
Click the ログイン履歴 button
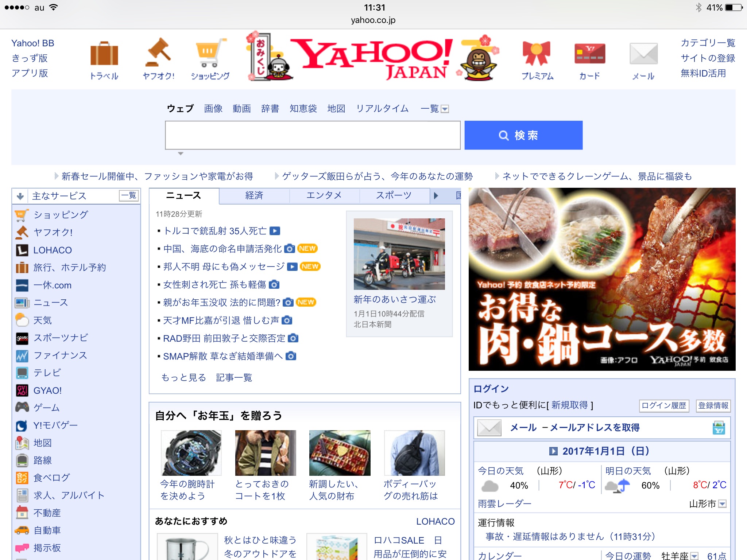[x=664, y=405]
